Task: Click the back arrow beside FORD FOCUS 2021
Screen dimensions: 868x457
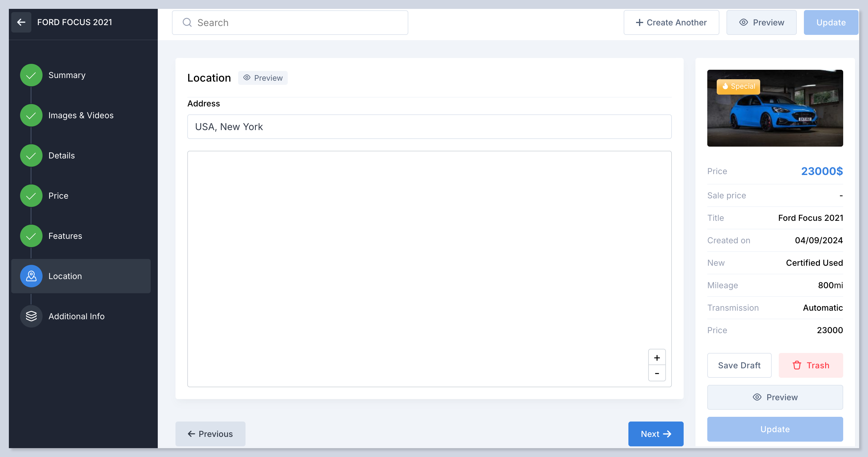Action: (21, 22)
